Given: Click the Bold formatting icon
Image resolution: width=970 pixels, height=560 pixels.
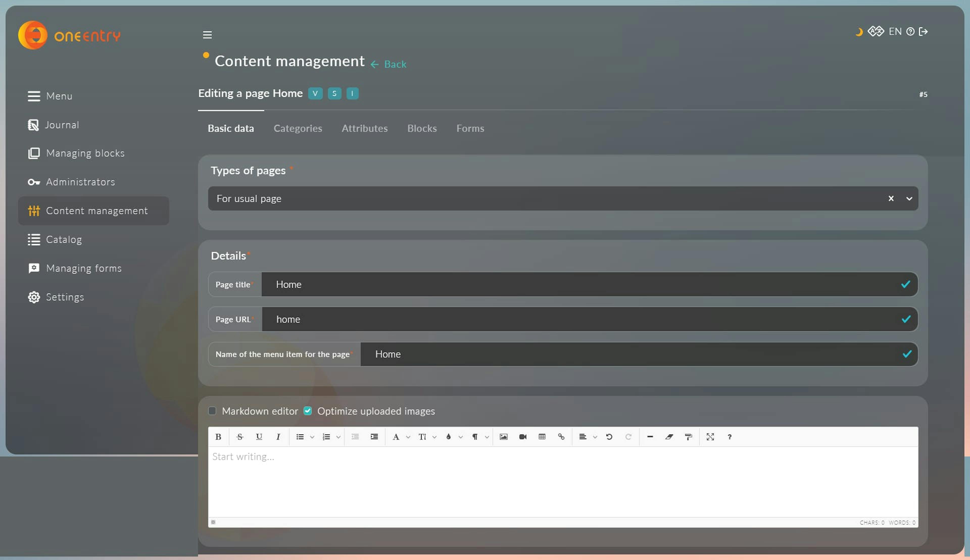Looking at the screenshot, I should point(219,437).
